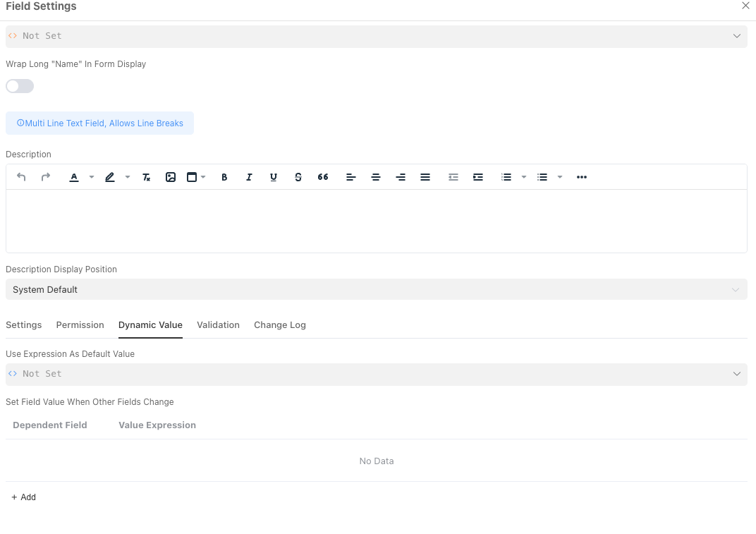Apply strikethrough formatting
This screenshot has width=756, height=534.
point(298,177)
